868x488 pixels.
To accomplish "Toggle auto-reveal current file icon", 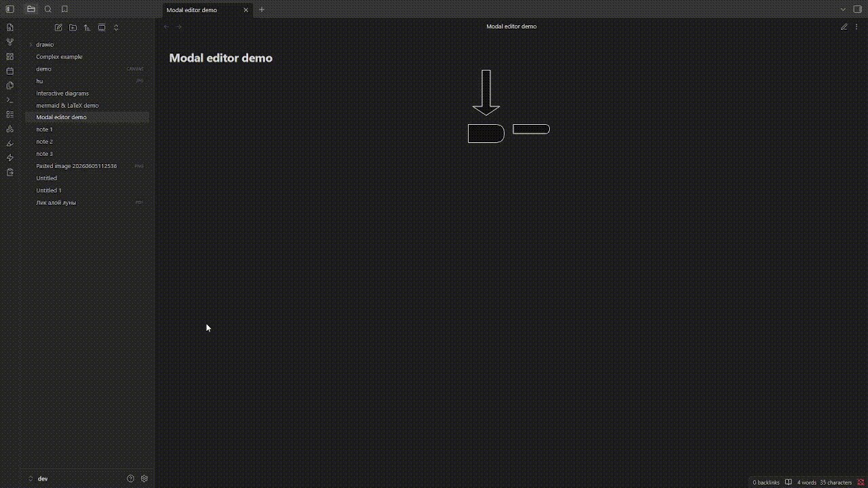I will 102,28.
